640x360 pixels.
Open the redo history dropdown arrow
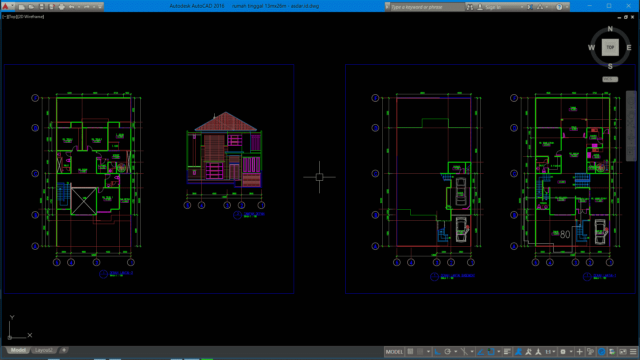click(94, 7)
